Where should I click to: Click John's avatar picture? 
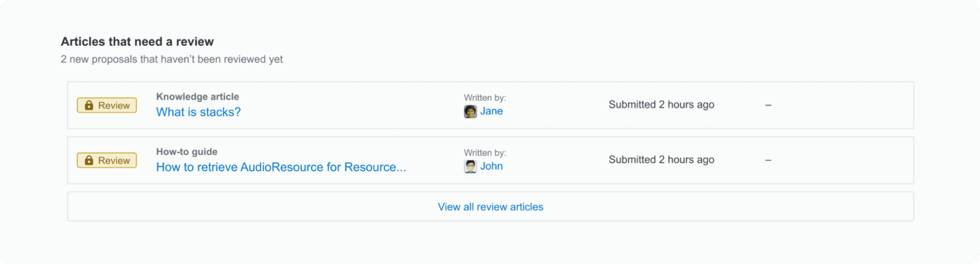(x=470, y=166)
